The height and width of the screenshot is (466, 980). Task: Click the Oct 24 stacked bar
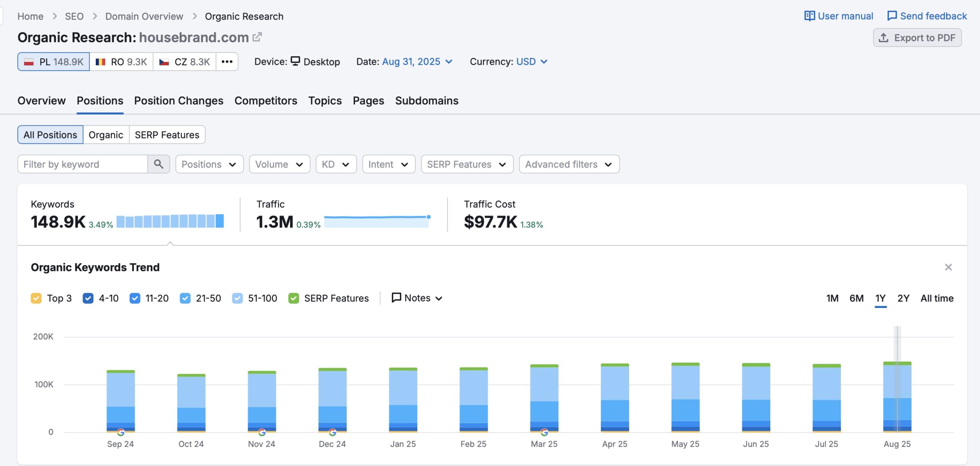pos(191,403)
